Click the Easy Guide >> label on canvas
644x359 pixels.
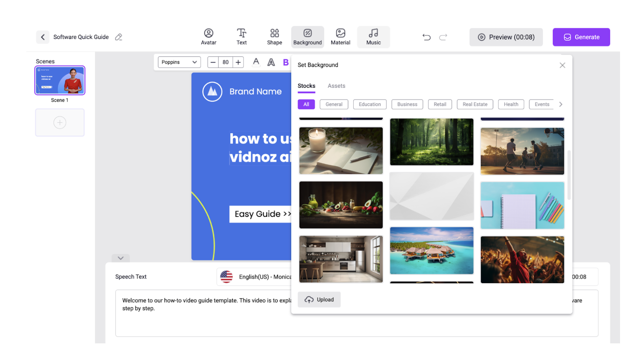(x=261, y=214)
